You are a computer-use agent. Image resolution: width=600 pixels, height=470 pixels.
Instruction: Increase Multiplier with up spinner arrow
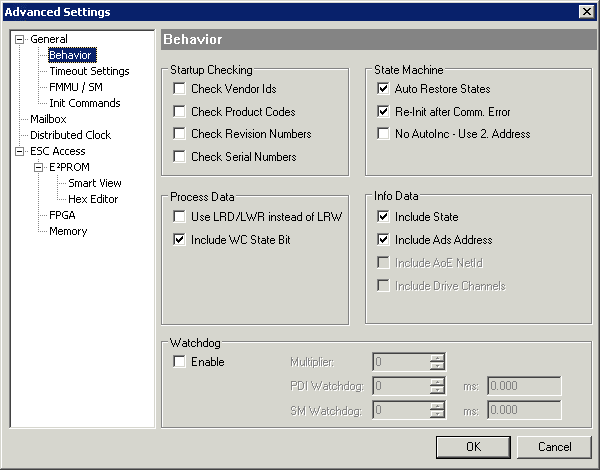pos(437,357)
